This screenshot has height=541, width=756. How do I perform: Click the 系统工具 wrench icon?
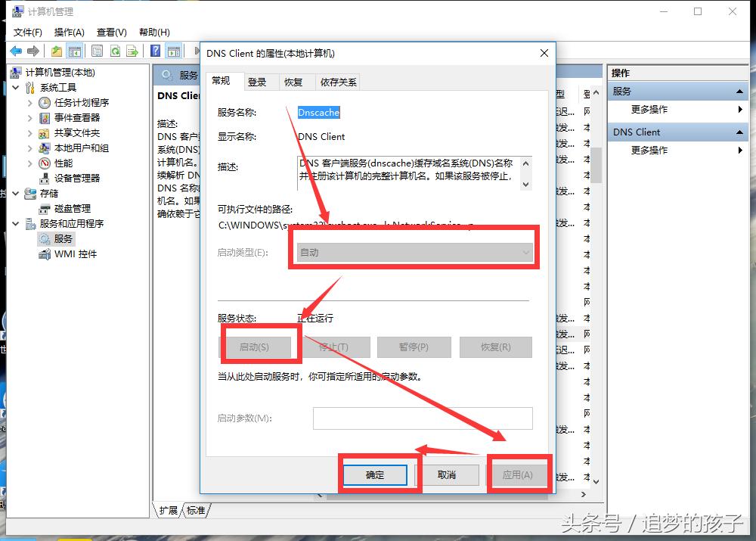30,87
